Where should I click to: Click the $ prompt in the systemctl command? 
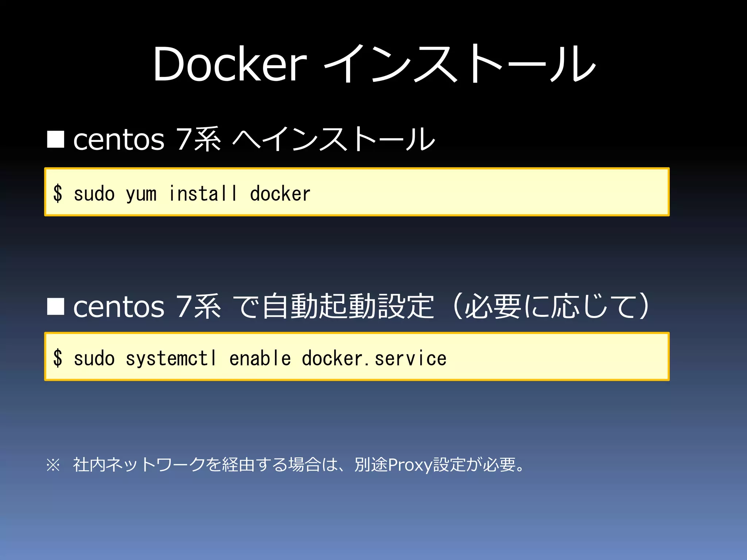point(58,358)
